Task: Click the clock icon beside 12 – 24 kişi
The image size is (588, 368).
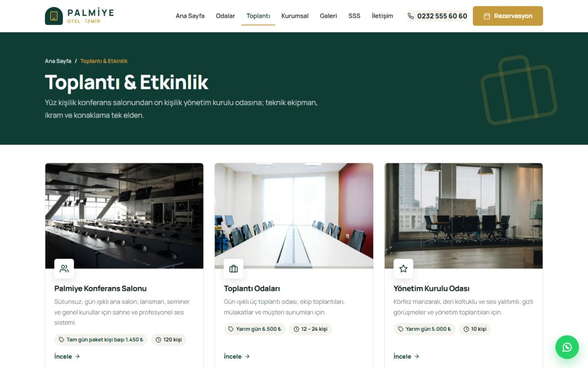Action: coord(296,329)
